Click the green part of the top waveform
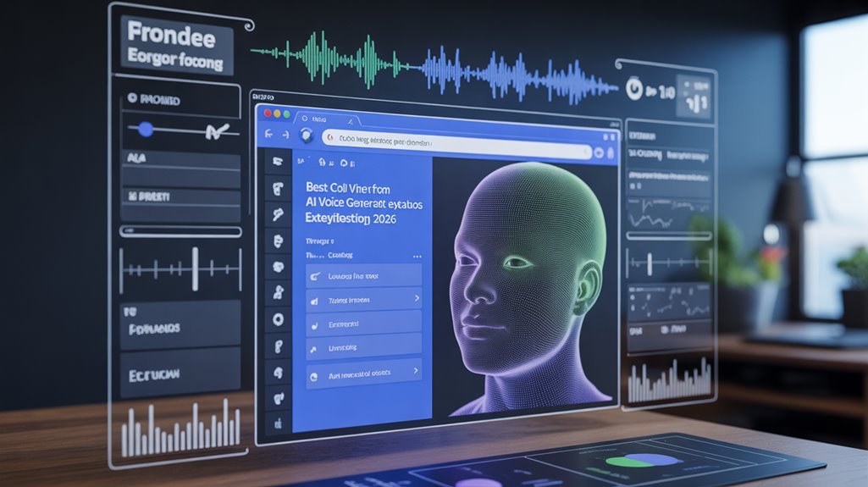The height and width of the screenshot is (487, 868). (329, 59)
